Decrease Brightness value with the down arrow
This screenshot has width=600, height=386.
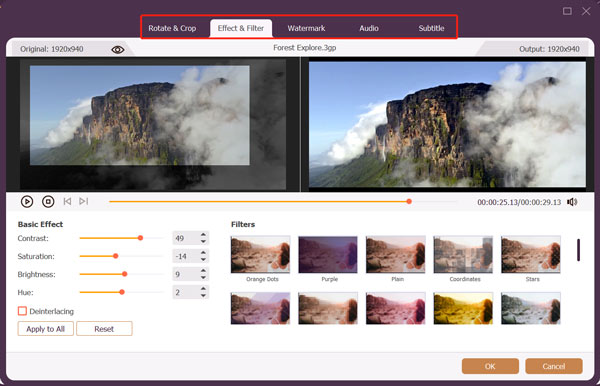pyautogui.click(x=203, y=277)
